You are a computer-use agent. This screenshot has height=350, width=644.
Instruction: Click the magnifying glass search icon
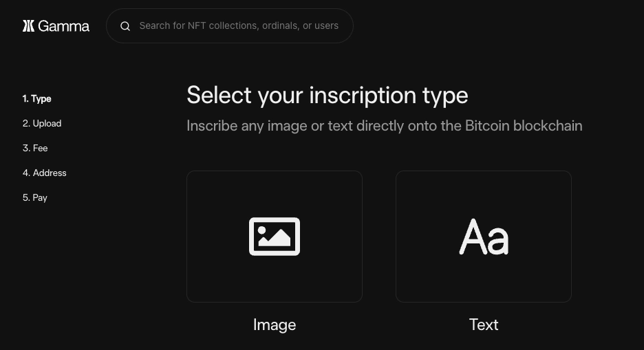125,26
